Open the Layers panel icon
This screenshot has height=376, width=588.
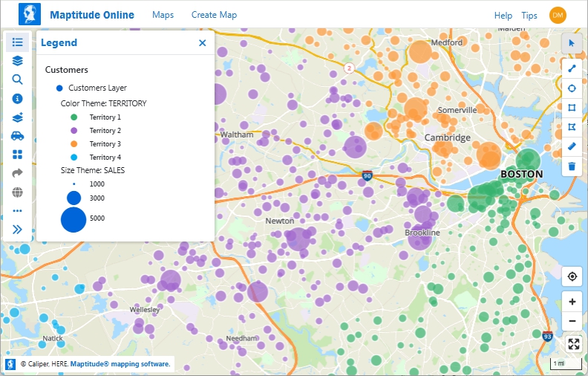(x=18, y=61)
